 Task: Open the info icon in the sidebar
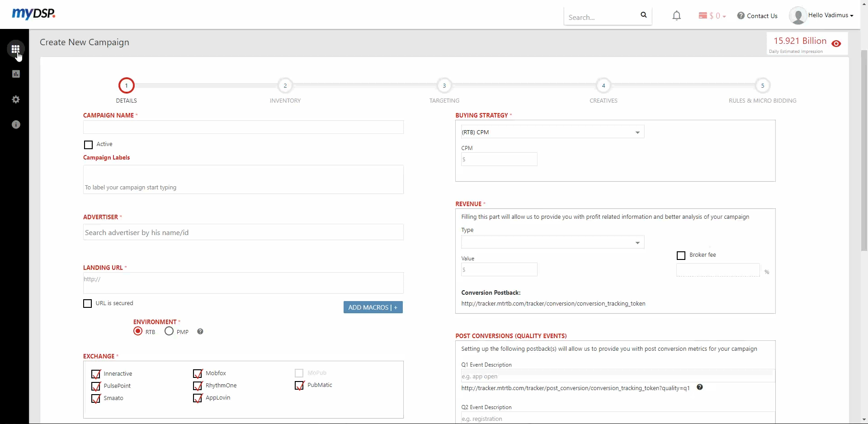(16, 125)
